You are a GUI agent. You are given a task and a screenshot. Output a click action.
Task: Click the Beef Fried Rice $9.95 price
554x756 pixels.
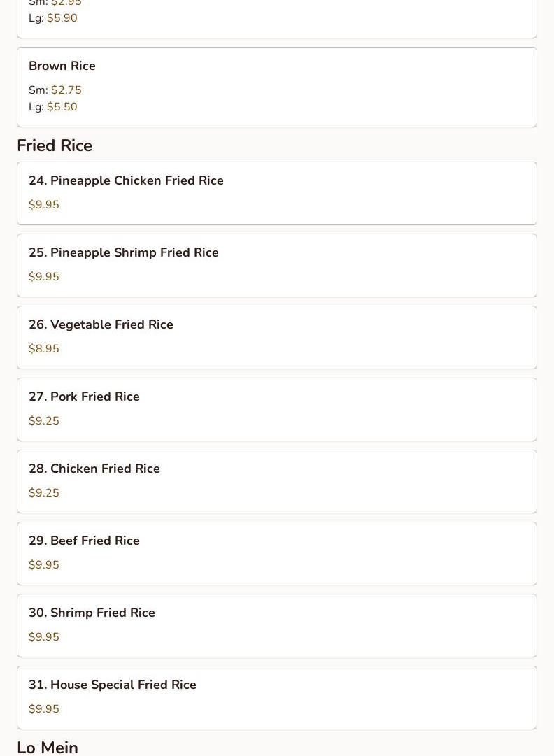click(44, 565)
